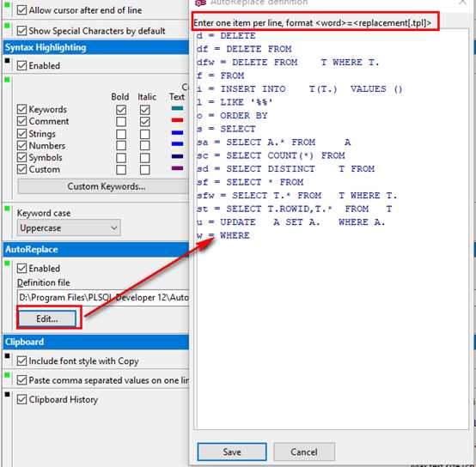Screen dimensions: 476x467
Task: Check Bold for Numbers
Action: tap(121, 146)
